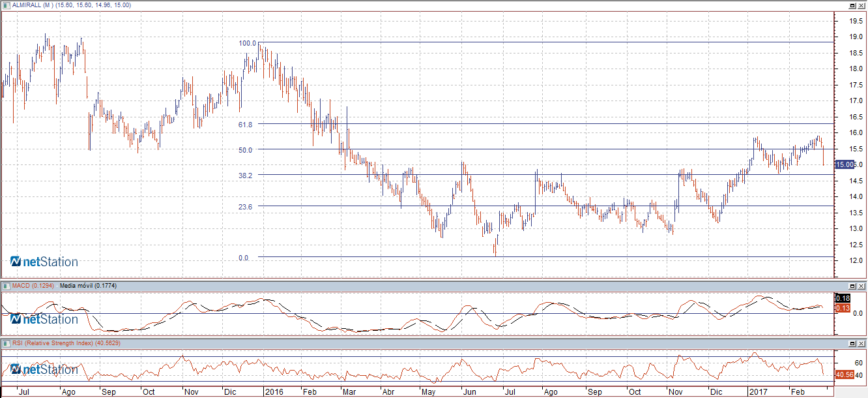Close the MACD indicator panel
The width and height of the screenshot is (868, 398).
pos(861,286)
